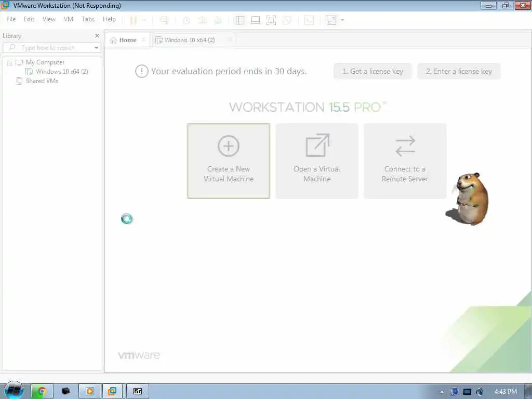Click the Unity mode toolbar icon
532x399 pixels.
287,20
